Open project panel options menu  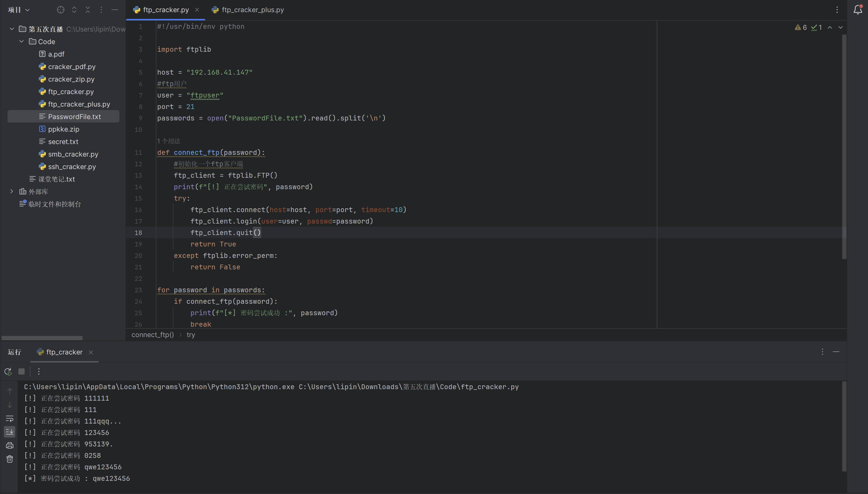(x=101, y=10)
